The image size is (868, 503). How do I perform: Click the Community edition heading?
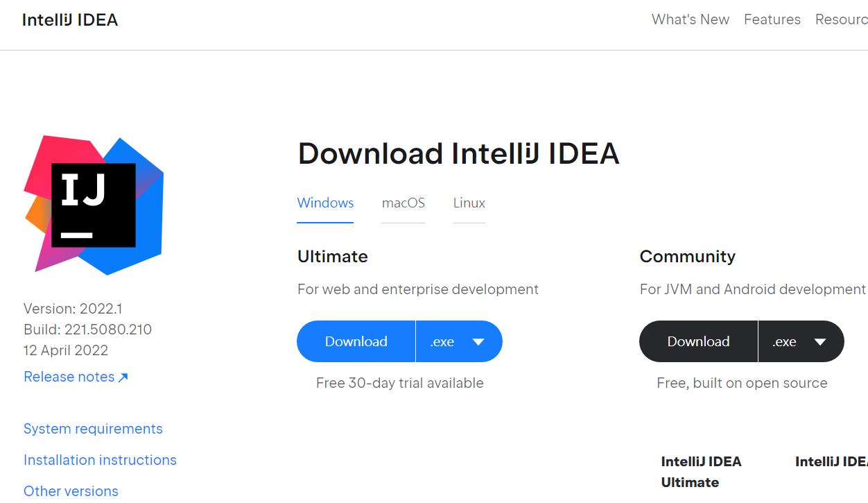pos(687,257)
